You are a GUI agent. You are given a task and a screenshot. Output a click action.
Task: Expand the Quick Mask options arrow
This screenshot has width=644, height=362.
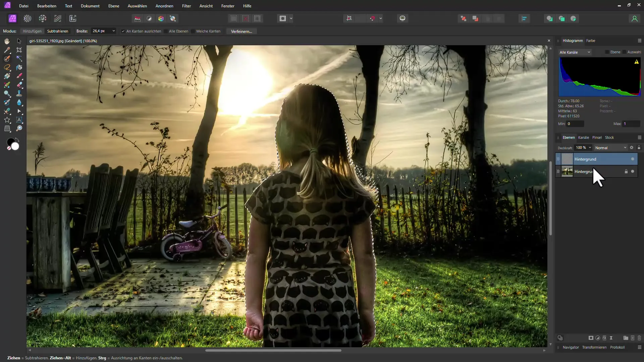[291, 18]
